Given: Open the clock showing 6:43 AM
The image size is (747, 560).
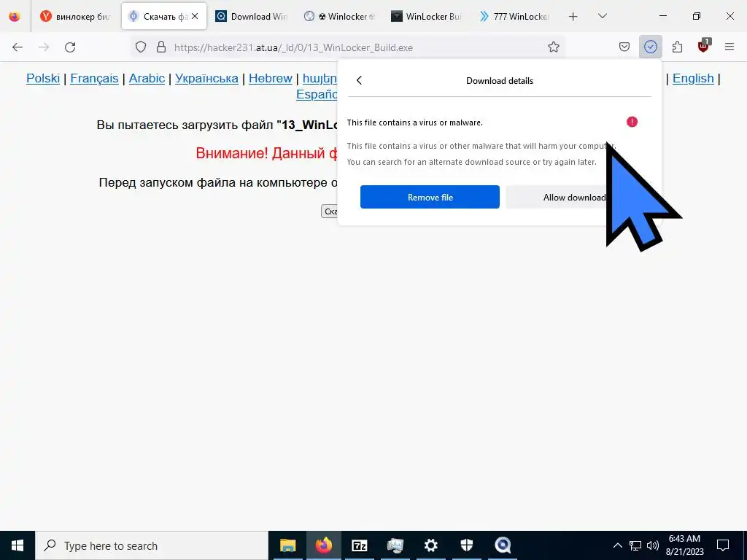Looking at the screenshot, I should click(684, 545).
